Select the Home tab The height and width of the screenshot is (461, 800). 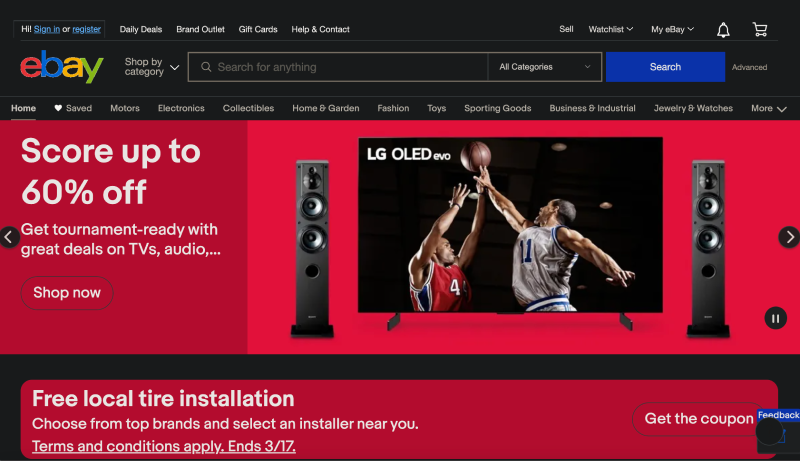[x=23, y=108]
